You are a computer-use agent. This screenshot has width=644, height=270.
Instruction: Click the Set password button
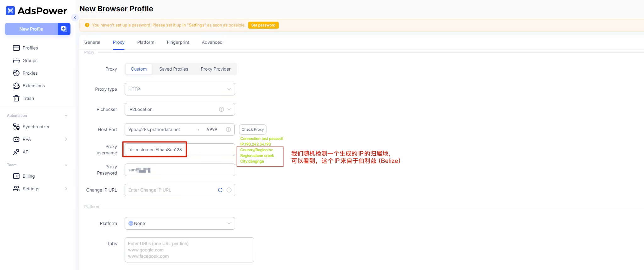[263, 25]
